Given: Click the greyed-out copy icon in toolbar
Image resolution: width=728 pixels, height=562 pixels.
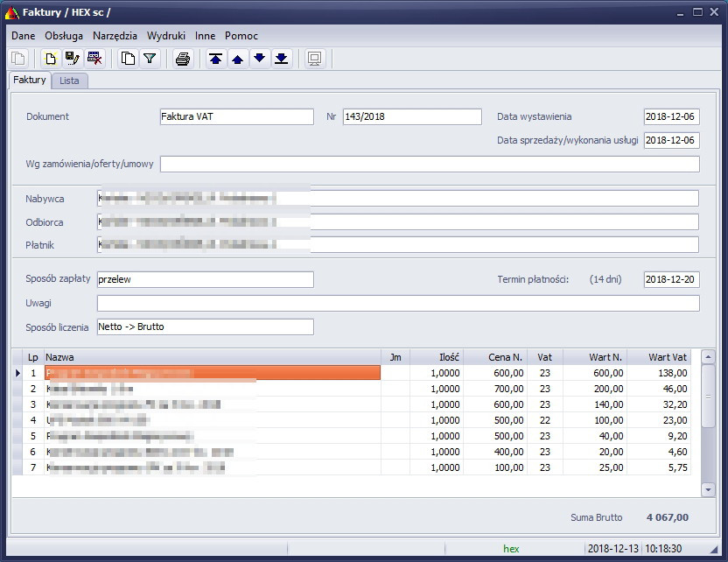Looking at the screenshot, I should 19,59.
